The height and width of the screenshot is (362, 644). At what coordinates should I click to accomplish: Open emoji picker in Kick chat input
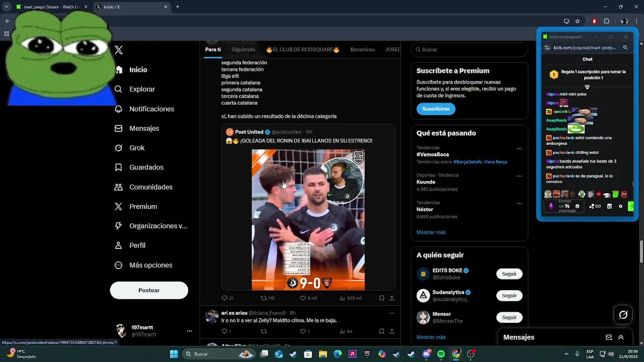pyautogui.click(x=577, y=206)
